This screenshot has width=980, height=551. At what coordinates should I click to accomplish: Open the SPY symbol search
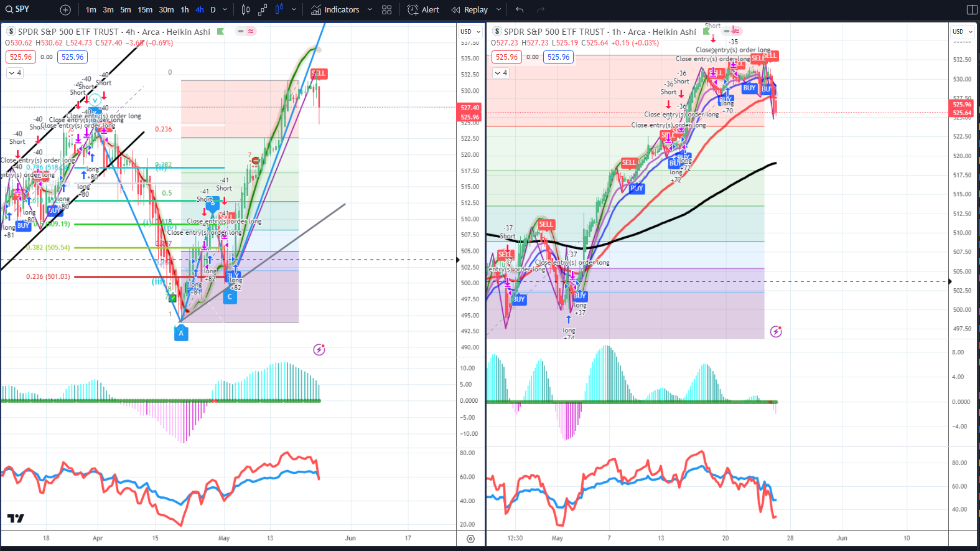[x=17, y=9]
